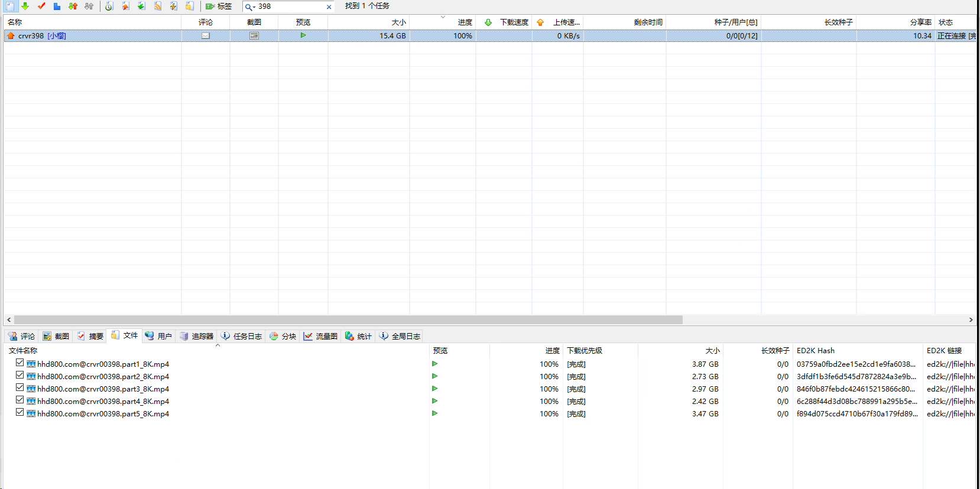Click the red checkmark completed filter icon
The height and width of the screenshot is (489, 980).
(41, 6)
